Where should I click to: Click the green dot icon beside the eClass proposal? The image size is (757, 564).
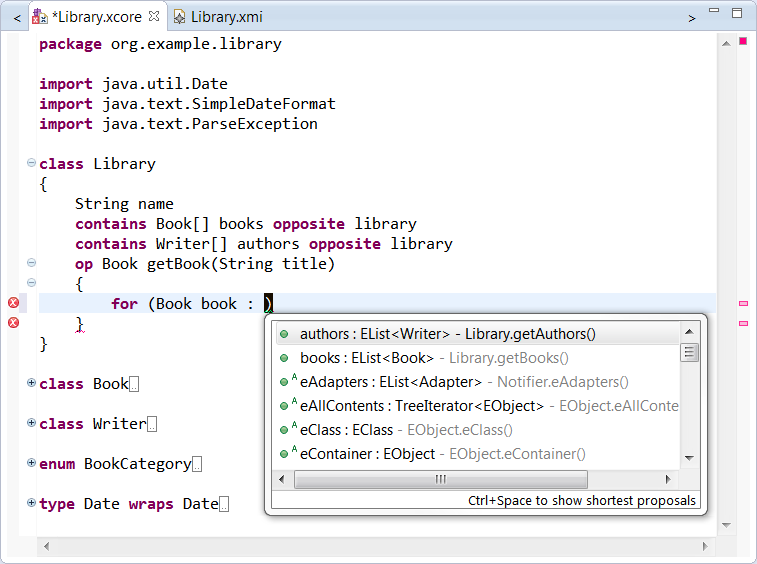click(x=285, y=430)
